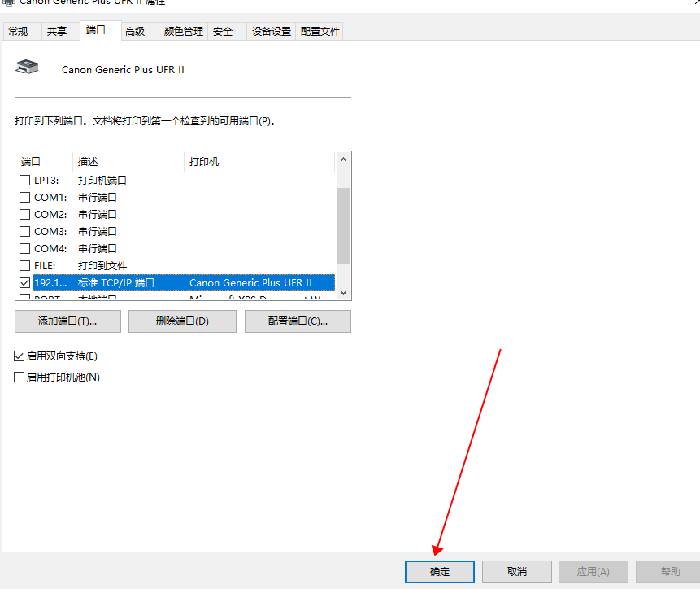
Task: Click 取消 to cancel
Action: 517,572
